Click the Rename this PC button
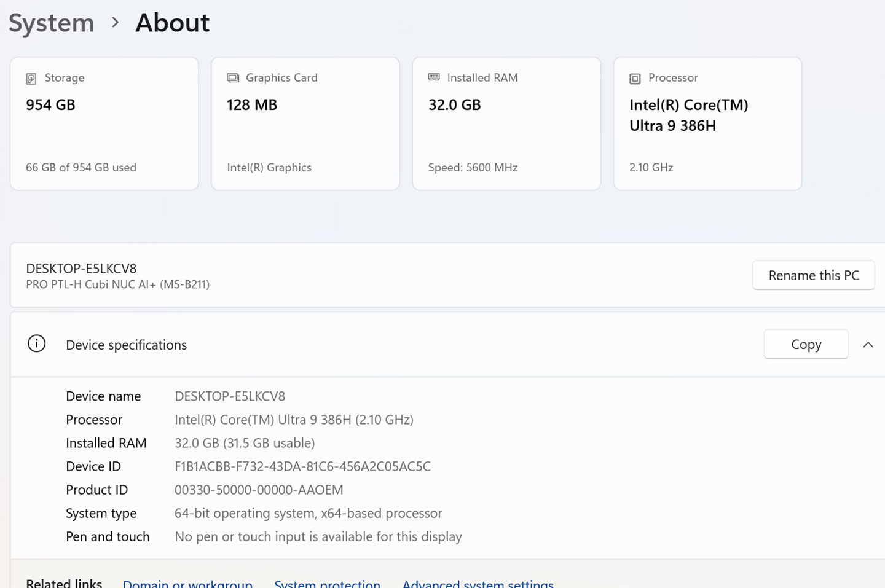The image size is (885, 588). [814, 275]
